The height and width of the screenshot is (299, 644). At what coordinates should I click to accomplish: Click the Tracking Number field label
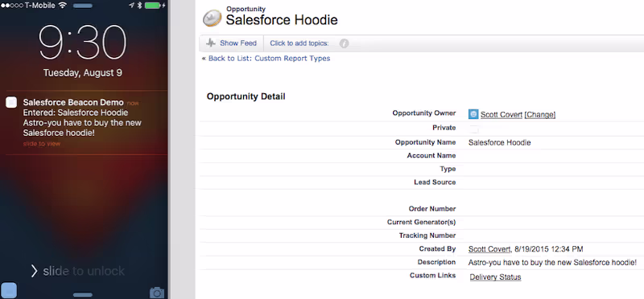(427, 236)
